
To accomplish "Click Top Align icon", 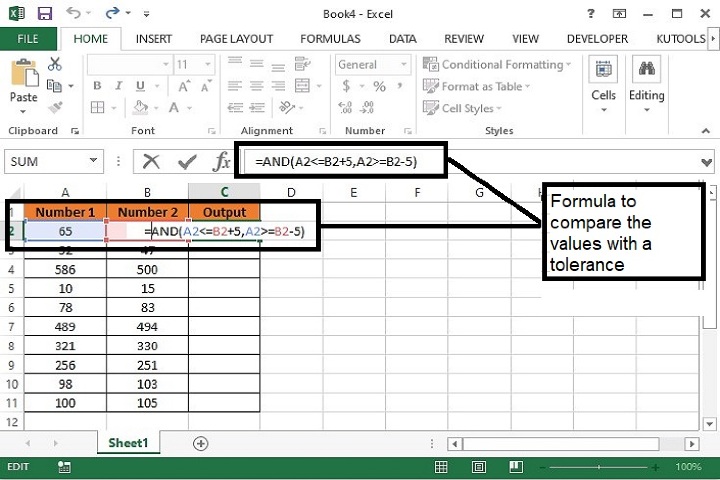I will tap(235, 63).
